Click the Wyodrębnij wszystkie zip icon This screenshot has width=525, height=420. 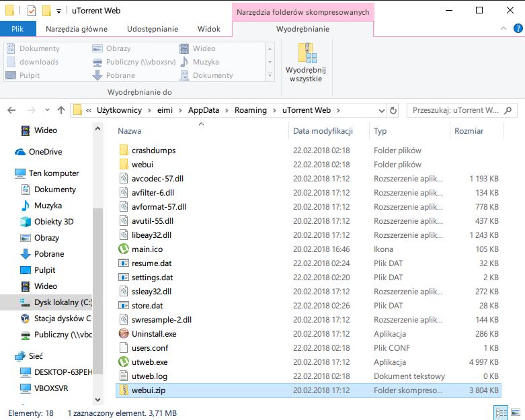307,53
